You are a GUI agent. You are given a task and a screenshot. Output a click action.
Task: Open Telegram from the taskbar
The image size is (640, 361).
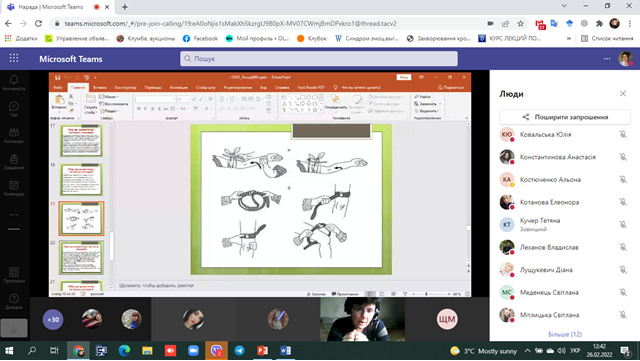pos(240,350)
